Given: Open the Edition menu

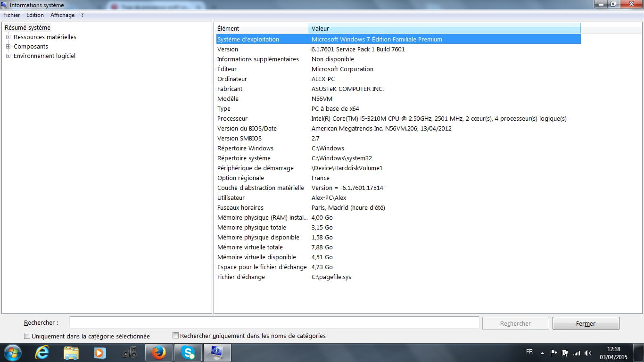Looking at the screenshot, I should tap(35, 15).
